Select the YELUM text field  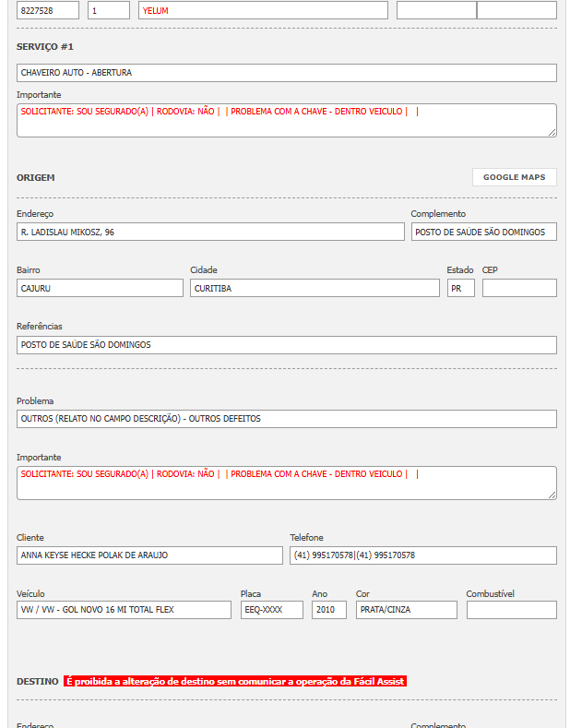tap(263, 10)
